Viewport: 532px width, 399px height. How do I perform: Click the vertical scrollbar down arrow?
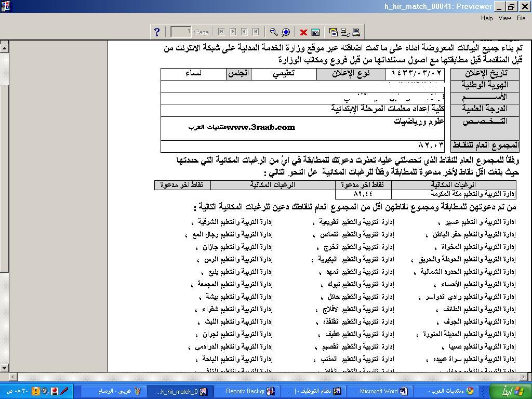click(x=4, y=367)
